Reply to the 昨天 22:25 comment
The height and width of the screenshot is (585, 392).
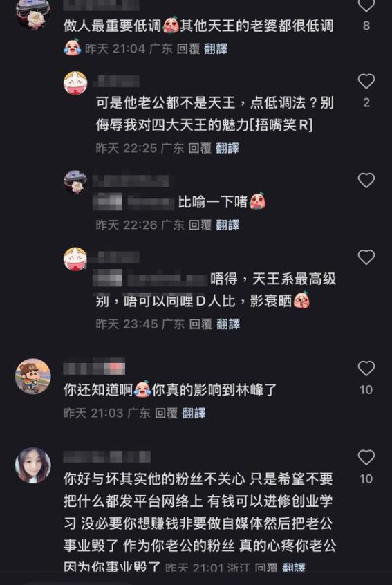coord(200,148)
